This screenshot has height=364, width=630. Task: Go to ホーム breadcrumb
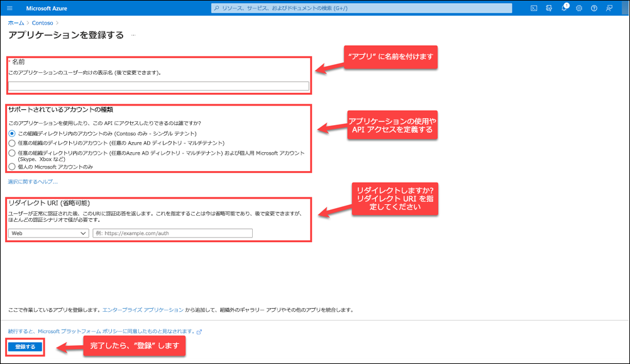[16, 23]
